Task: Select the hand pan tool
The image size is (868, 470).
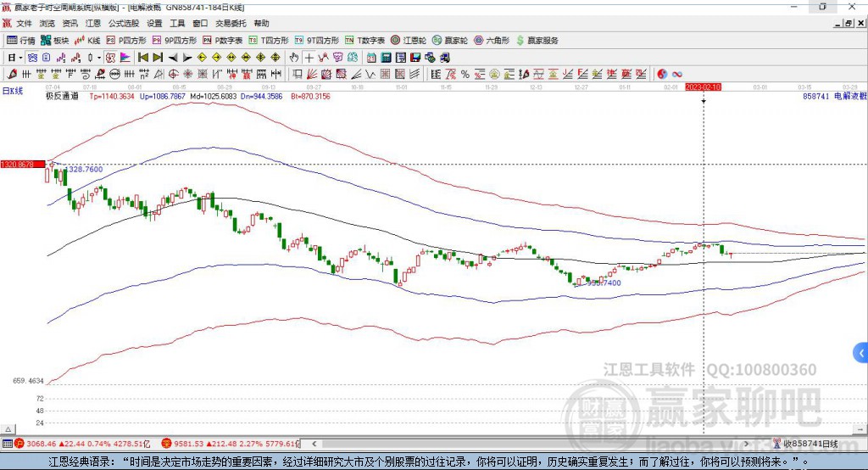Action: coord(294,58)
